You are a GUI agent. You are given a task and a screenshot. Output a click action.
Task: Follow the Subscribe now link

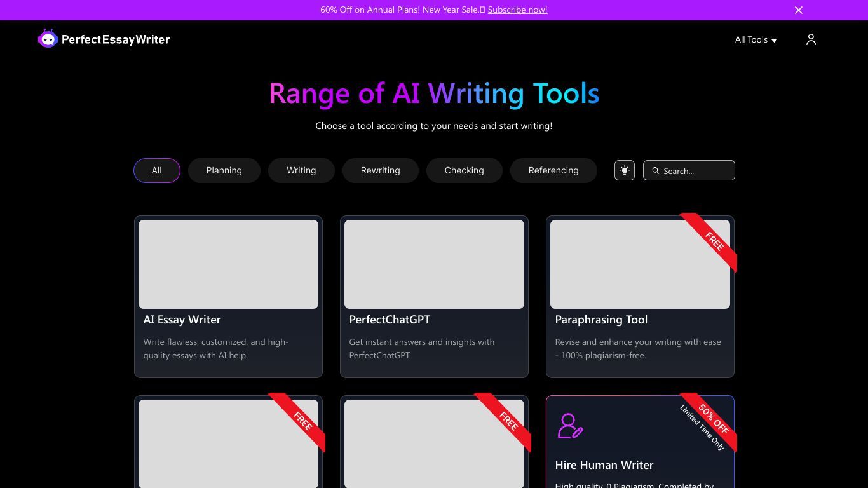tap(517, 10)
